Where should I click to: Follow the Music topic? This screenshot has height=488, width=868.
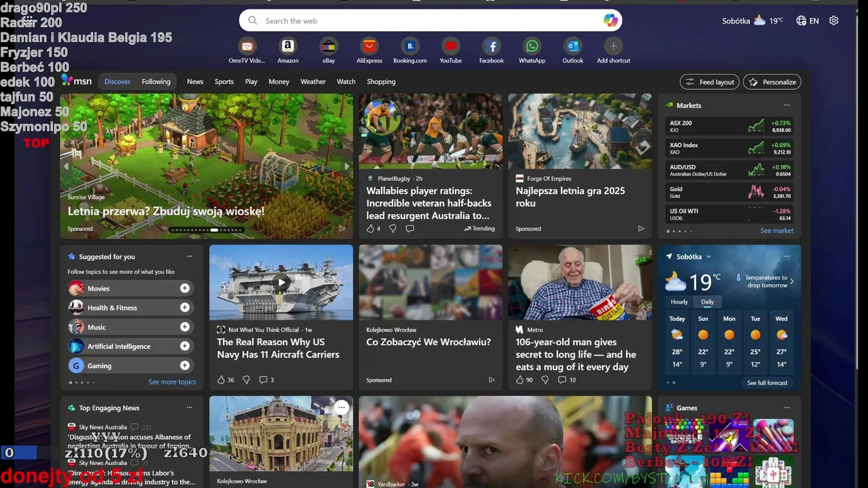pos(184,327)
